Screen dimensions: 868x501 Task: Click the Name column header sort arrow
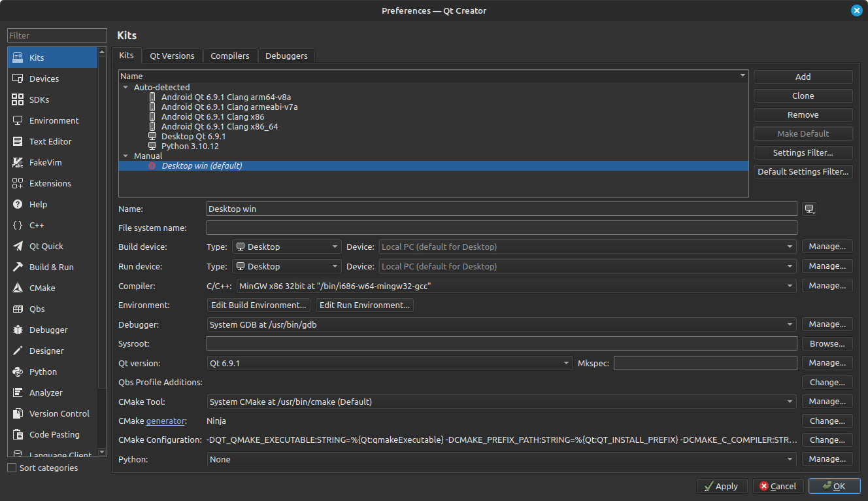[743, 76]
